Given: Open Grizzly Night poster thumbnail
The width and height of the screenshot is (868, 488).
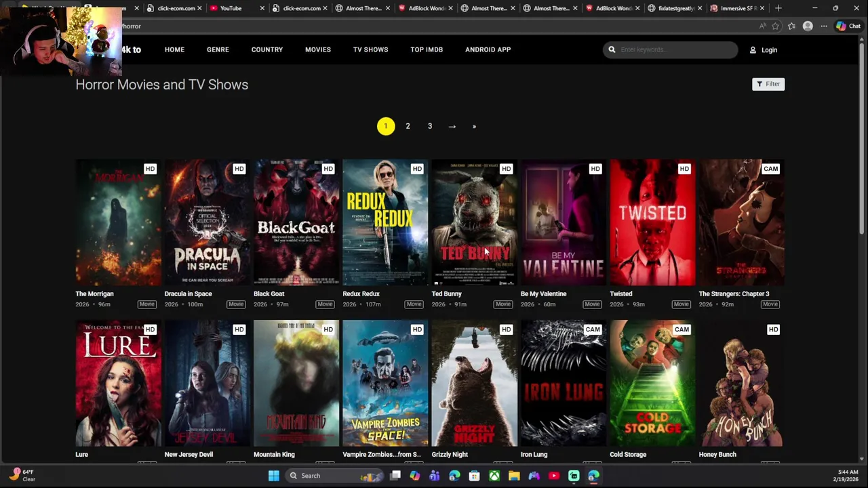Looking at the screenshot, I should tap(474, 383).
